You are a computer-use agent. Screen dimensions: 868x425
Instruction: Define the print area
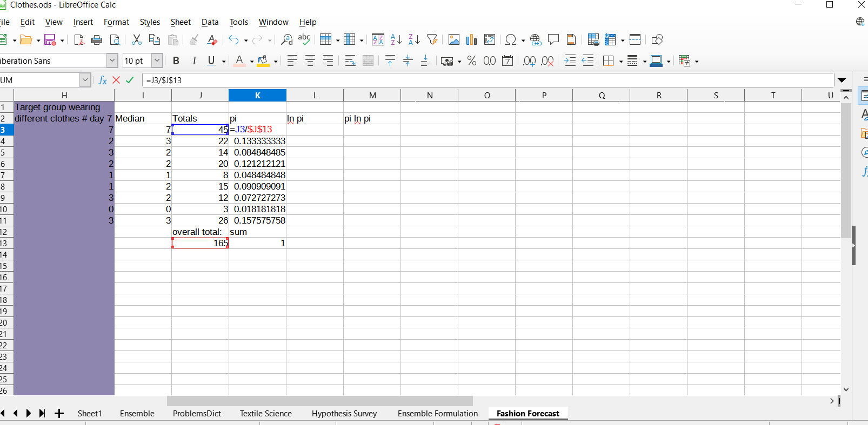click(593, 39)
